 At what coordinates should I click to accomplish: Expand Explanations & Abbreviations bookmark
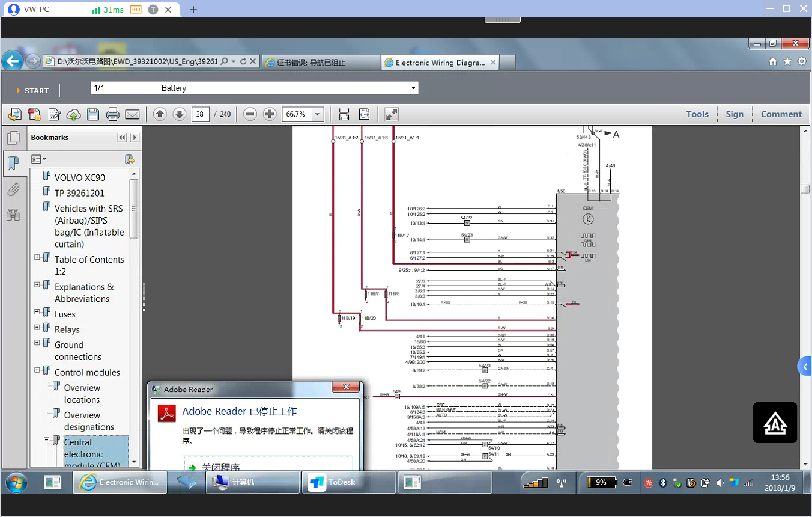pyautogui.click(x=37, y=285)
